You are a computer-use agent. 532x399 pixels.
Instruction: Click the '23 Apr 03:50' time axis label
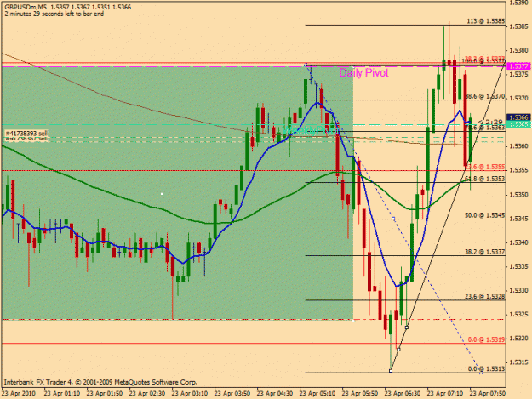232,394
